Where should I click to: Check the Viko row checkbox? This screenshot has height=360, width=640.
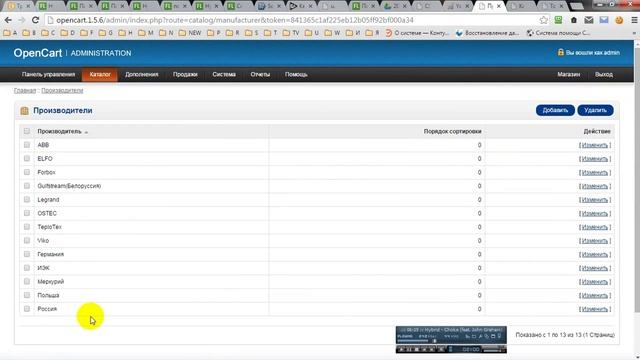coord(27,240)
